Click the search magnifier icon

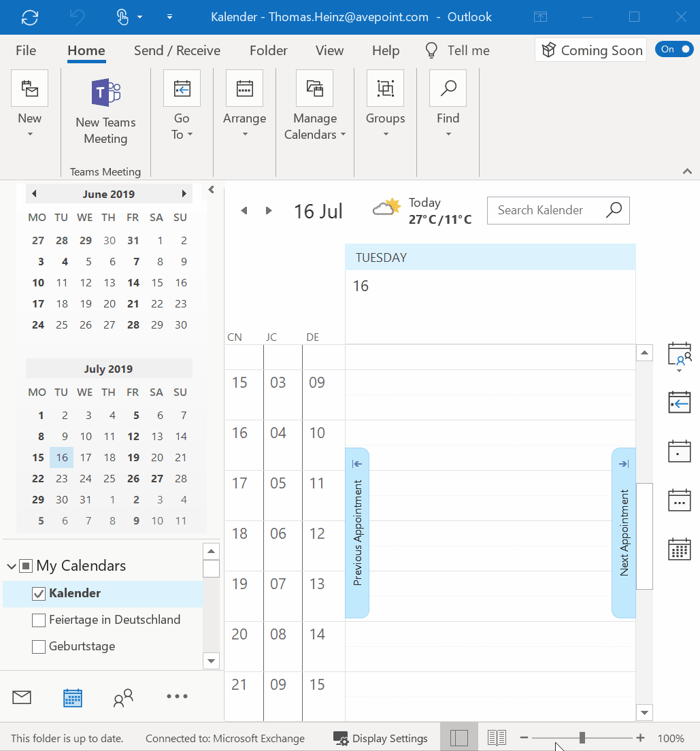pos(614,210)
